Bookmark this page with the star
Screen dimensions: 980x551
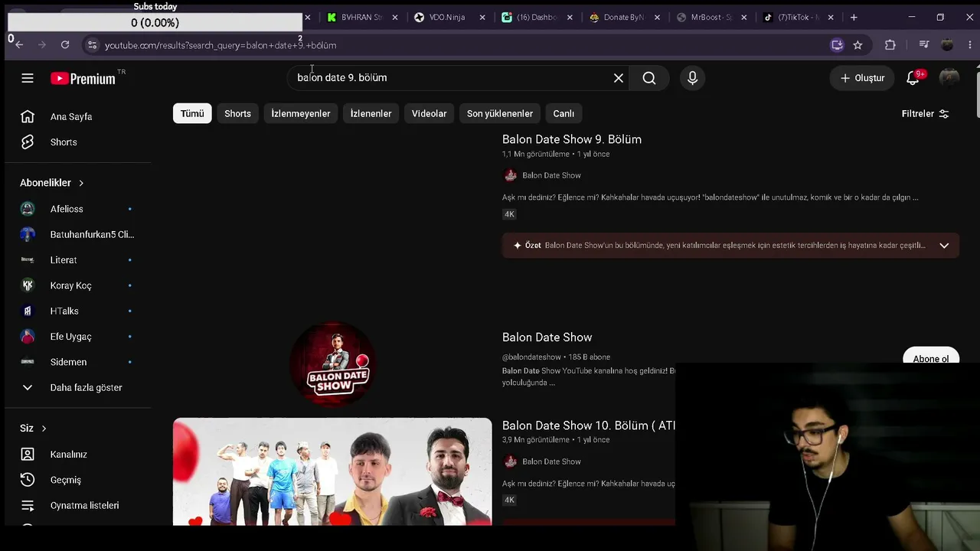pos(857,45)
